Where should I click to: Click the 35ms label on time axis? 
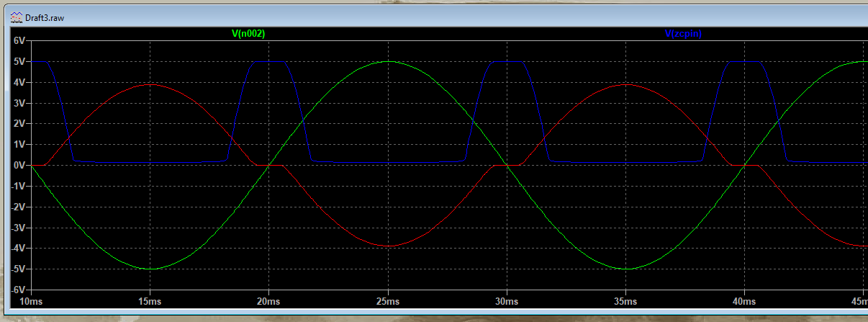click(626, 300)
